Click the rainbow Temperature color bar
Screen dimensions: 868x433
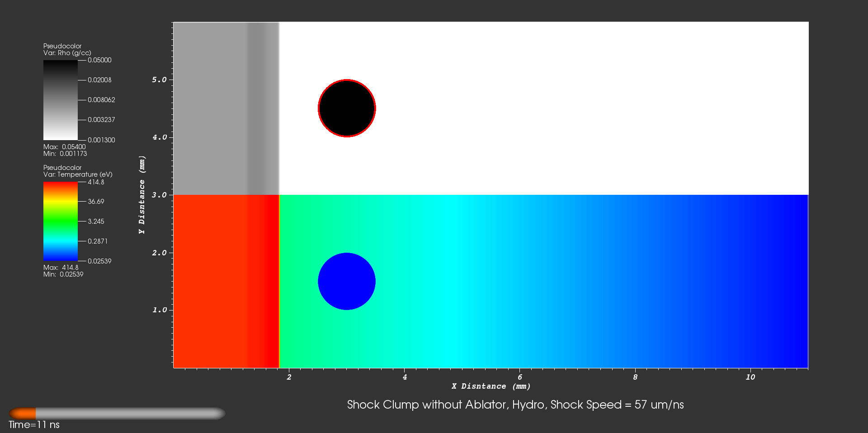61,221
